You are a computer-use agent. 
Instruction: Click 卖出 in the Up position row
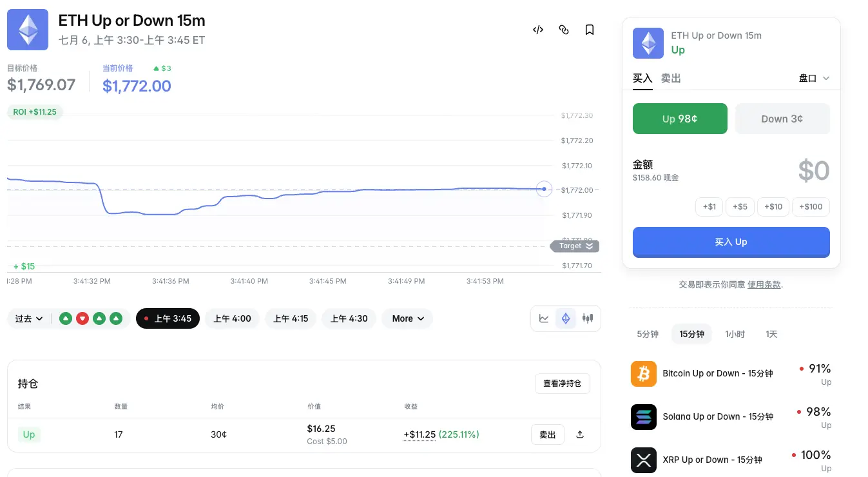point(548,434)
